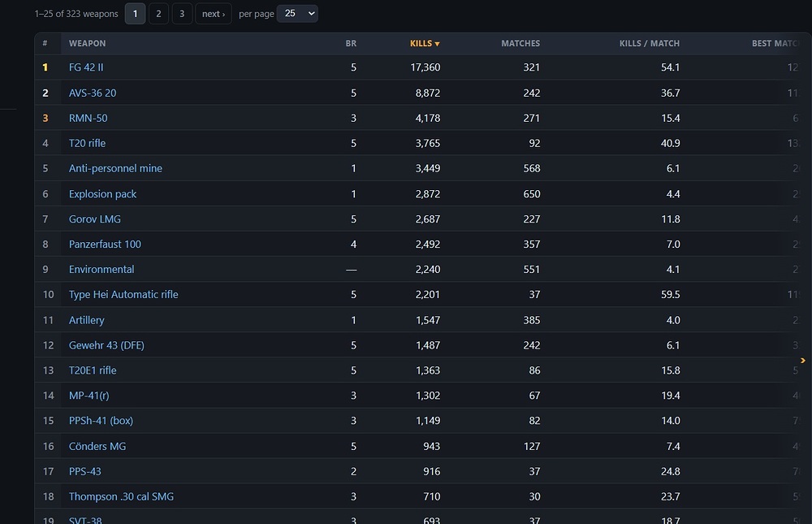Open the Explosion pack link

click(x=102, y=194)
